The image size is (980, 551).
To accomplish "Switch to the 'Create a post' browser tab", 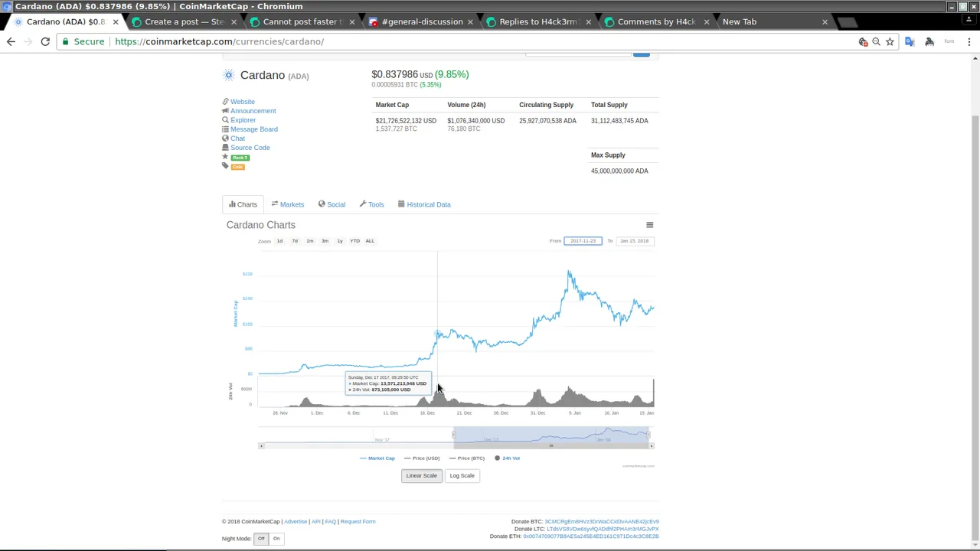I will tap(184, 21).
